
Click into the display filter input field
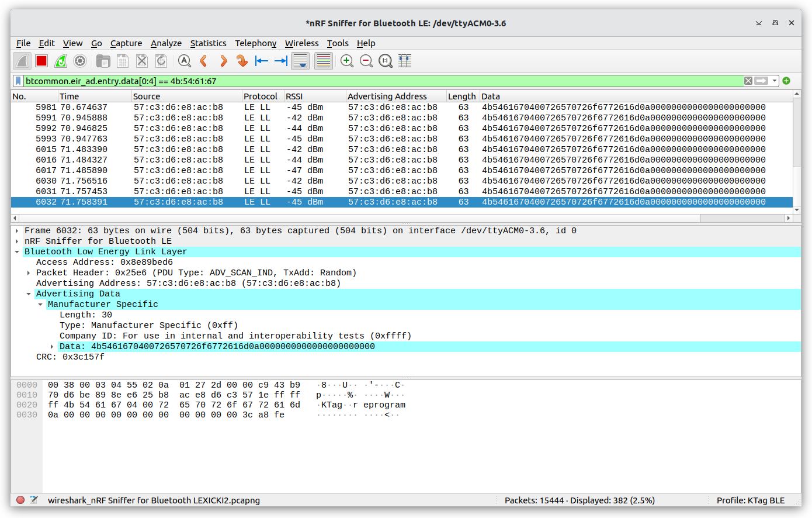[383, 81]
